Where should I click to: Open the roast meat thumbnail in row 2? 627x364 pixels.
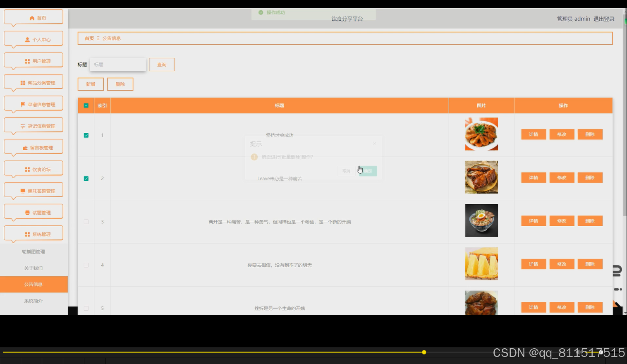[481, 177]
